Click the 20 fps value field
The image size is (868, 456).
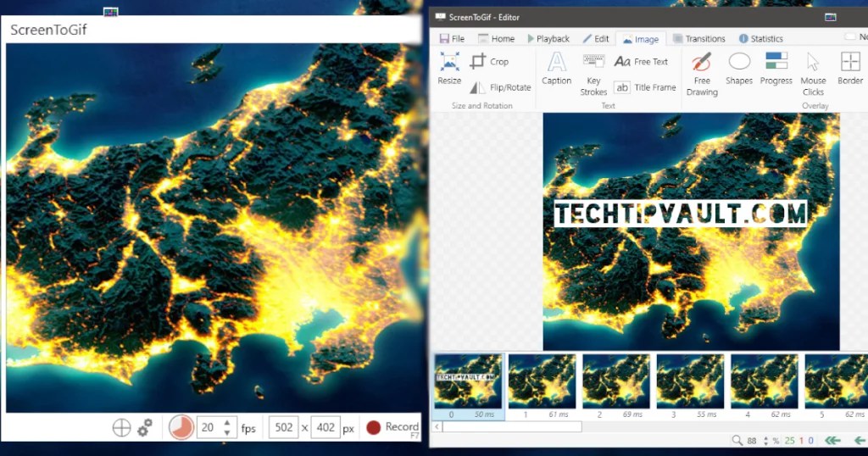click(210, 427)
